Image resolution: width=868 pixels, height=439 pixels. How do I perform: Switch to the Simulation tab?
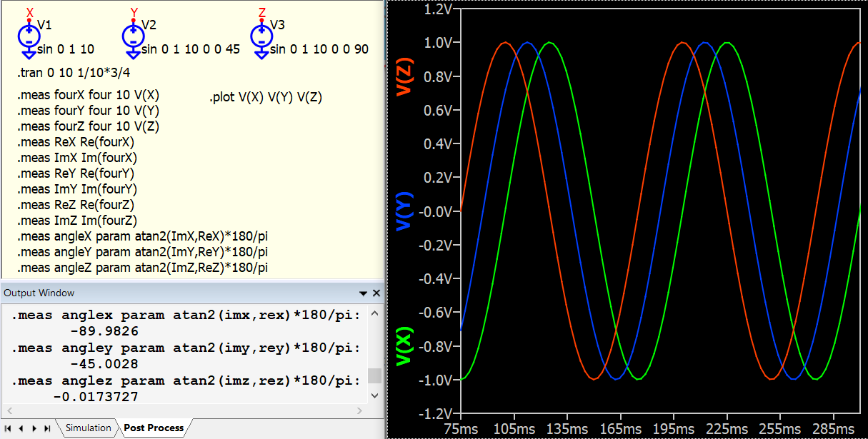(x=89, y=428)
